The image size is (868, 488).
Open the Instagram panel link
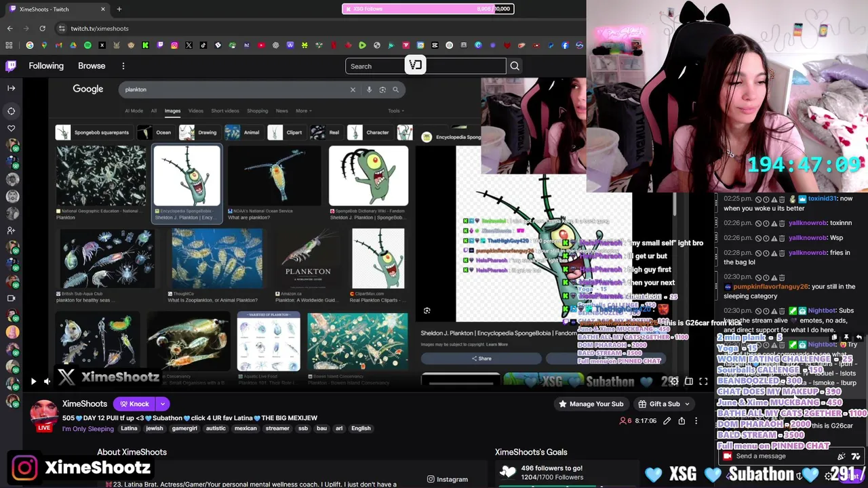447,479
